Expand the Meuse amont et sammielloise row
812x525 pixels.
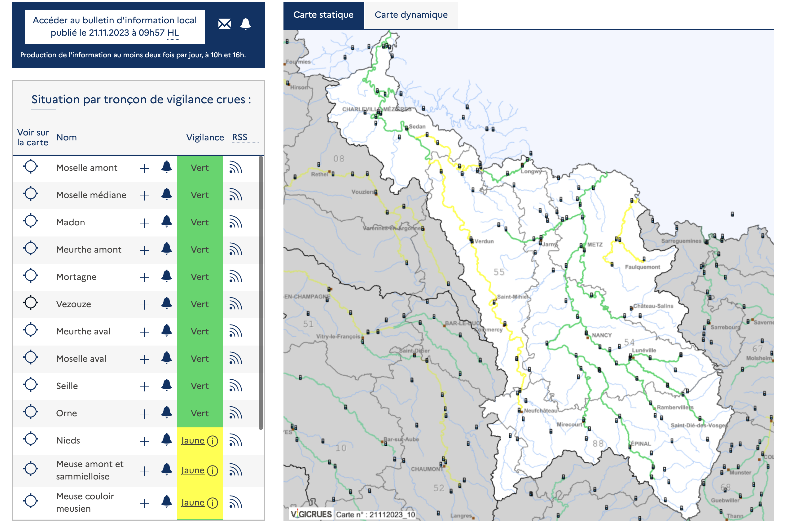coord(144,471)
